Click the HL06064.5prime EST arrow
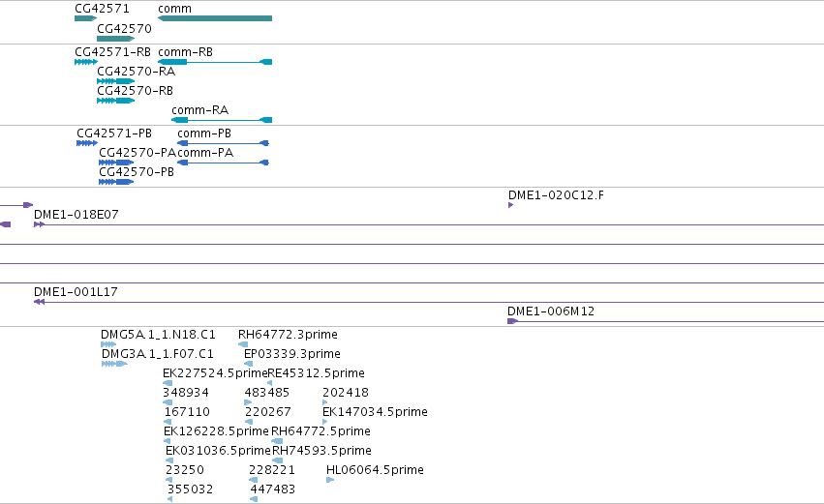Viewport: 824px width, 504px height. pyautogui.click(x=330, y=480)
